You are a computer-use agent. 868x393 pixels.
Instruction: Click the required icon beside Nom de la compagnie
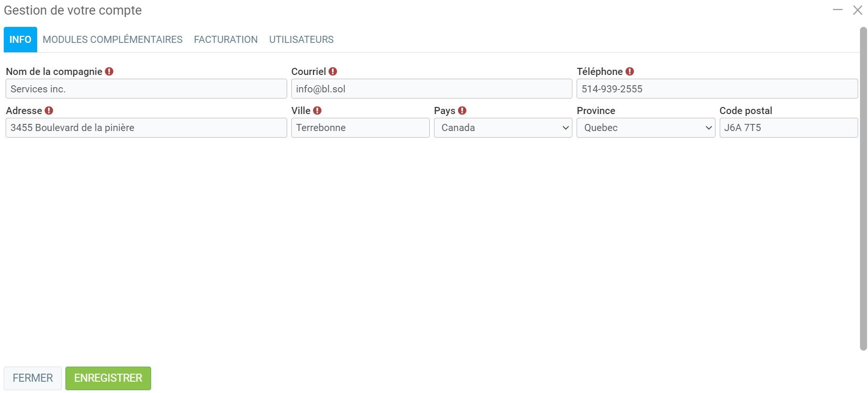[109, 72]
